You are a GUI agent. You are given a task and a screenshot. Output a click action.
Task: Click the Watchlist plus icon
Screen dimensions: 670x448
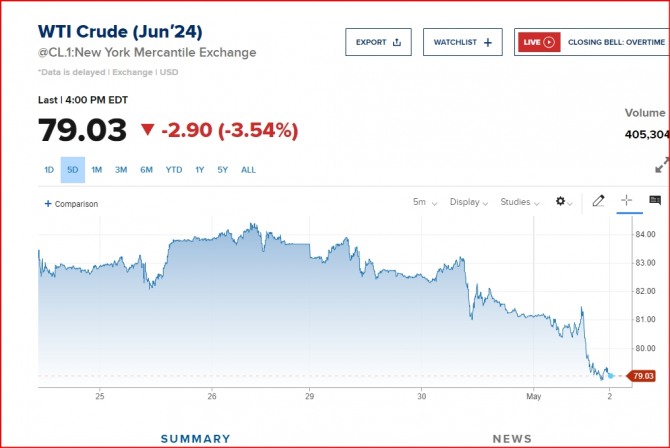pos(487,42)
